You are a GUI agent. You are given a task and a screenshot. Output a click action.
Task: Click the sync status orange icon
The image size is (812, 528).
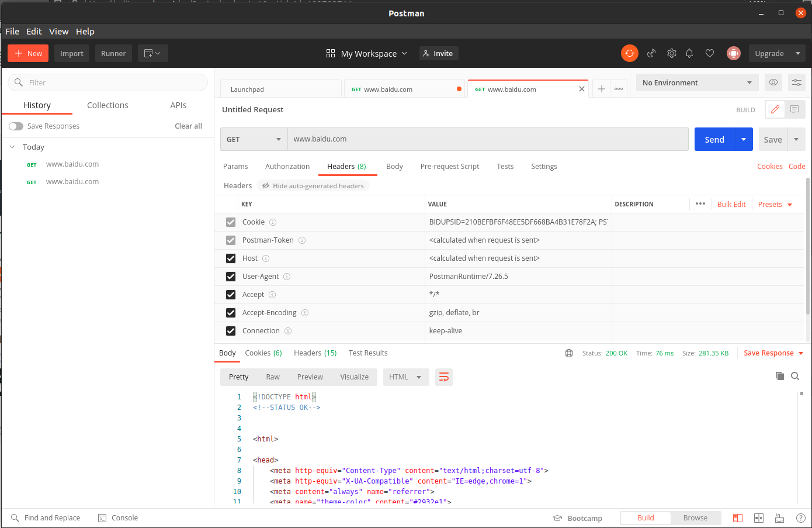pos(629,53)
